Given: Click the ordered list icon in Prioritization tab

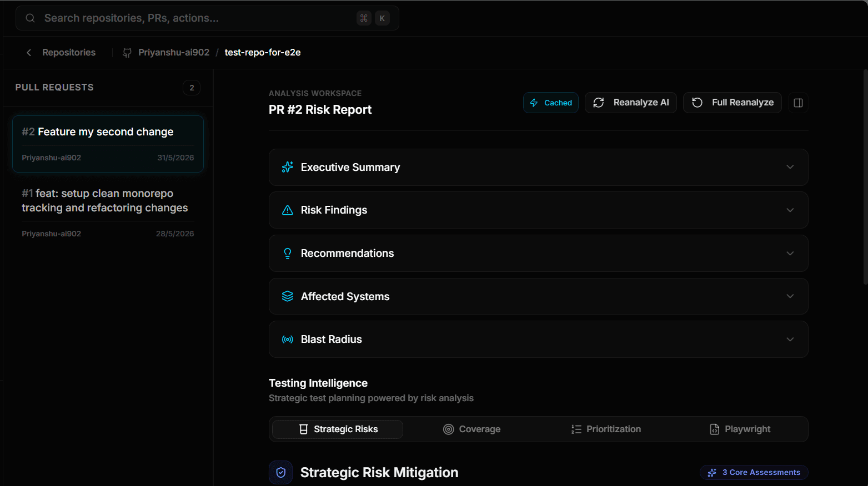Looking at the screenshot, I should 576,429.
